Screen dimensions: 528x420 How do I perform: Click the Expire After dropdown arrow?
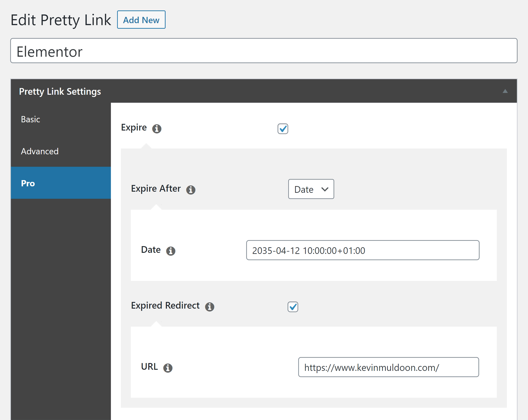tap(324, 189)
